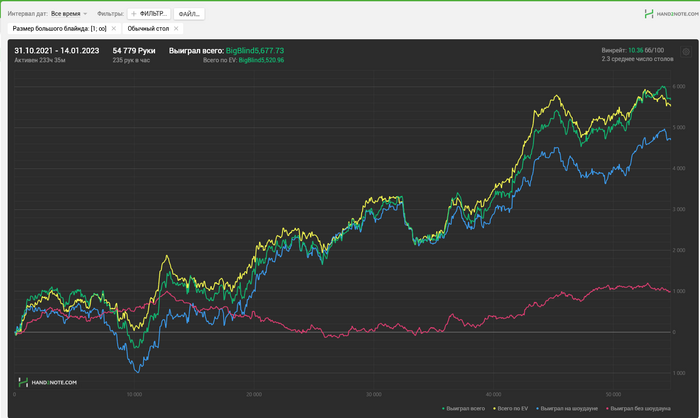The height and width of the screenshot is (418, 700).
Task: Click the 'Интервал дат:' label
Action: click(x=28, y=14)
